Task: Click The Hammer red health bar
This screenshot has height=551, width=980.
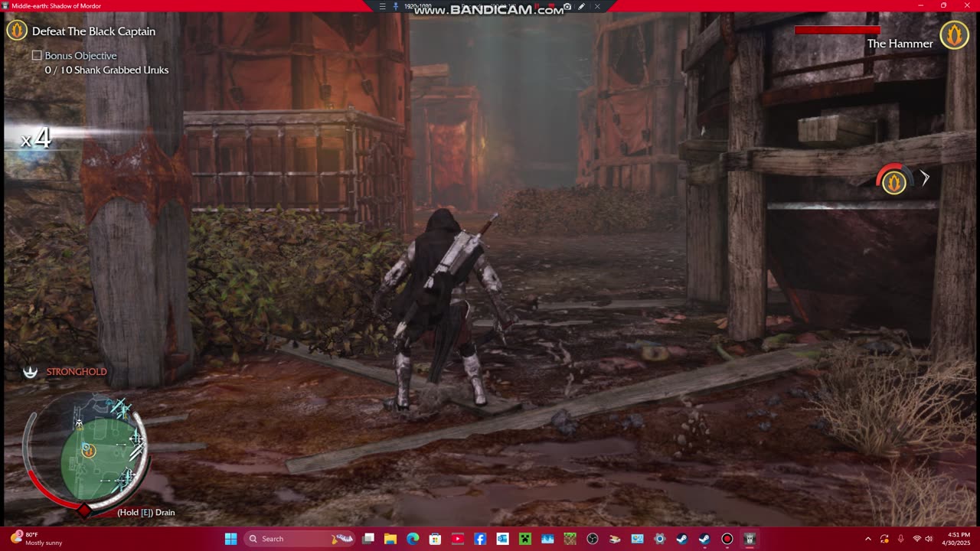Action: [837, 31]
